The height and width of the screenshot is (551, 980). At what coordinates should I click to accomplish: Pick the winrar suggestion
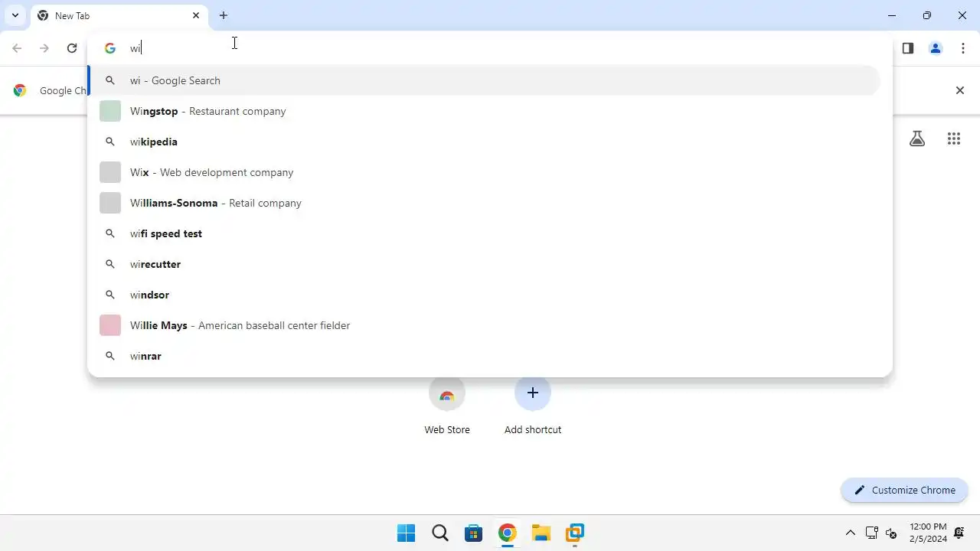[x=484, y=356]
